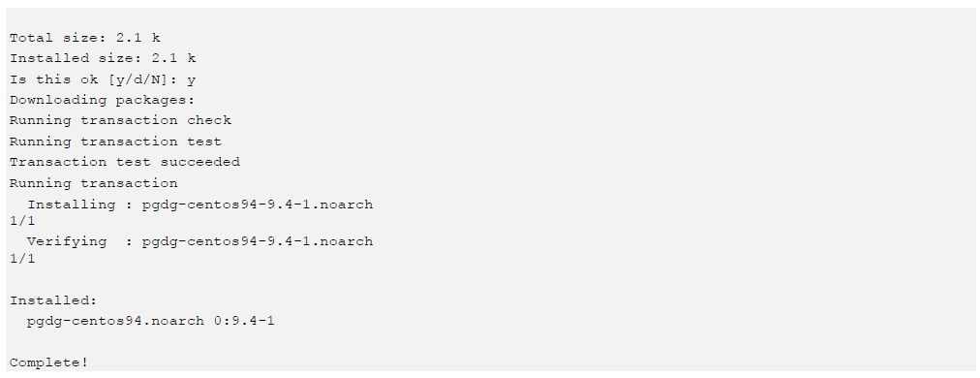Click the word 'Installing' in the output

72,205
